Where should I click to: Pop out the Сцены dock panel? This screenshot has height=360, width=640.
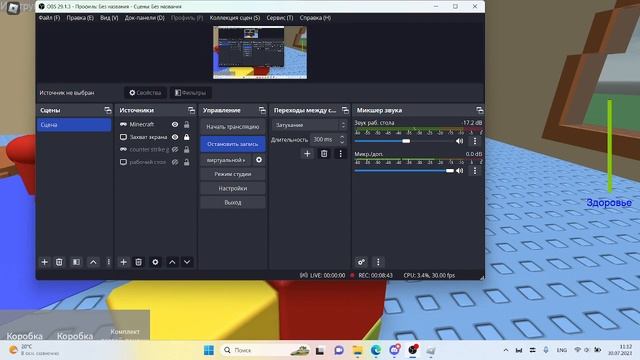point(108,110)
